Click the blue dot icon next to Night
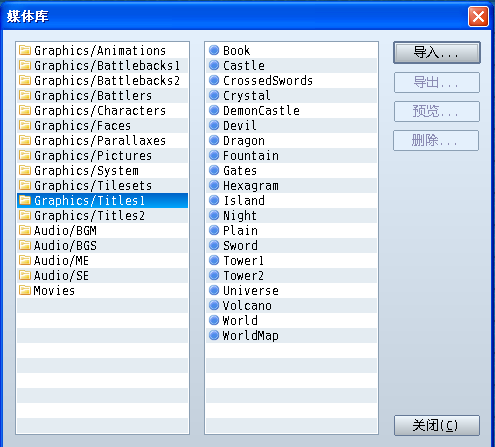495x447 pixels. (214, 215)
